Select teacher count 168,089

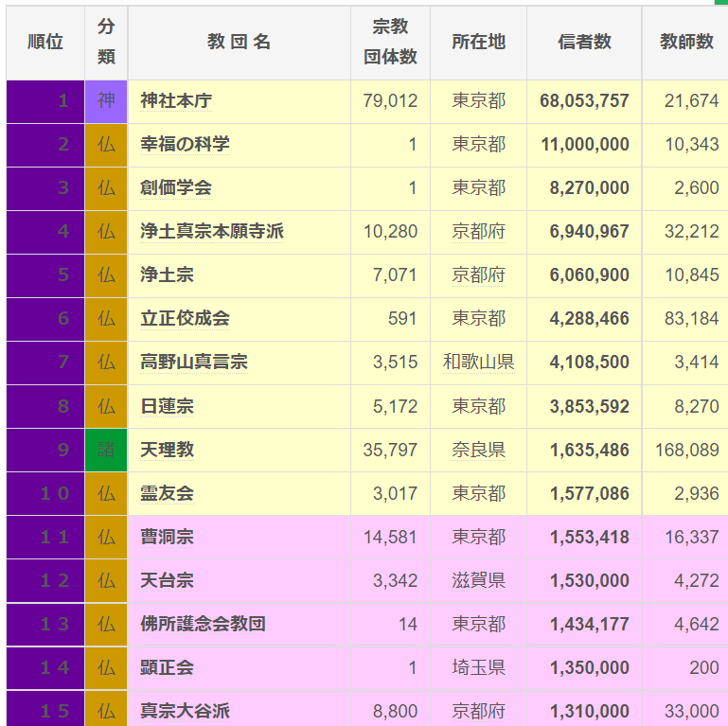687,450
